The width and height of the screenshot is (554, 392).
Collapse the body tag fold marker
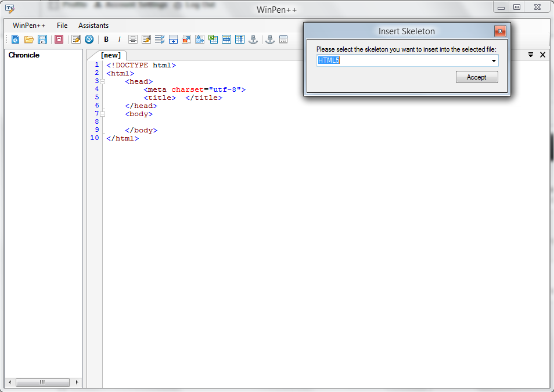[102, 114]
